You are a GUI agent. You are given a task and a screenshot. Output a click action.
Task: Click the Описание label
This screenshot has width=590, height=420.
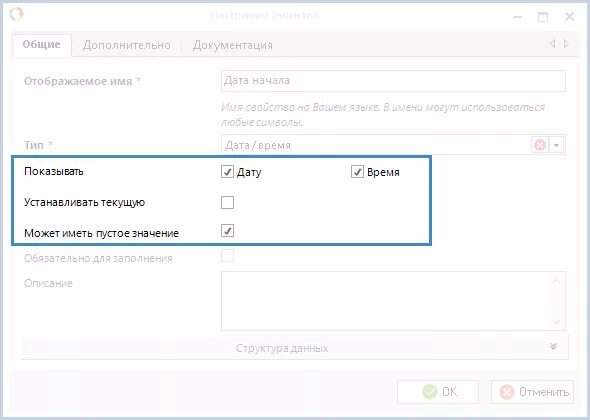48,283
